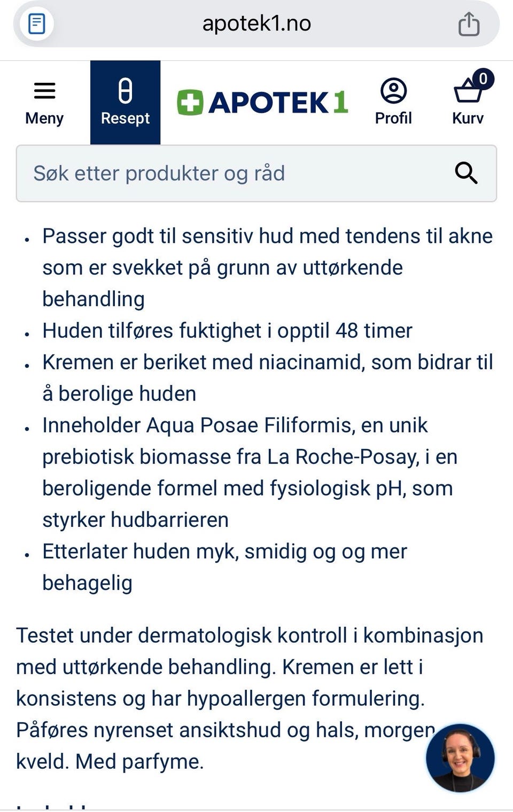Open the chat assistant avatar
The image size is (513, 812).
click(x=460, y=757)
